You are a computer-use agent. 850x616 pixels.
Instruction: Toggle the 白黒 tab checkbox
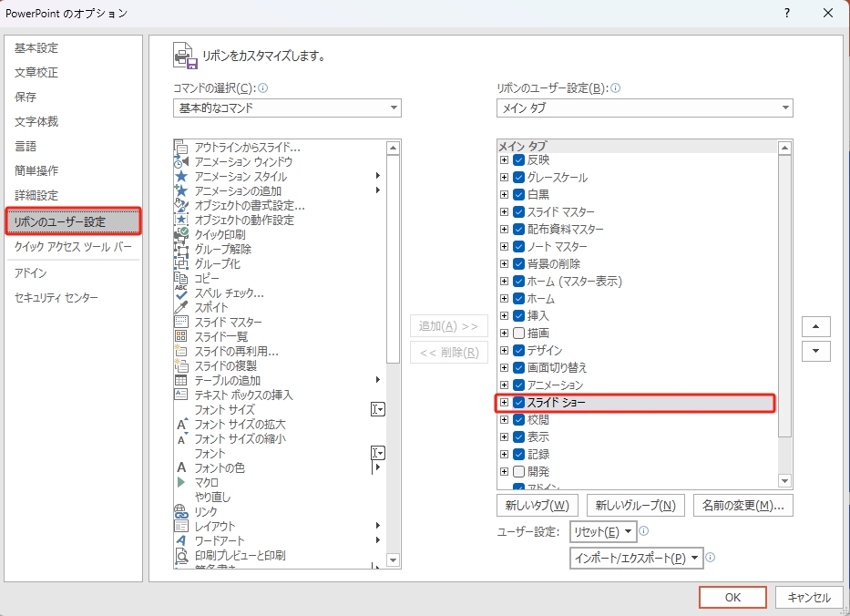[518, 195]
